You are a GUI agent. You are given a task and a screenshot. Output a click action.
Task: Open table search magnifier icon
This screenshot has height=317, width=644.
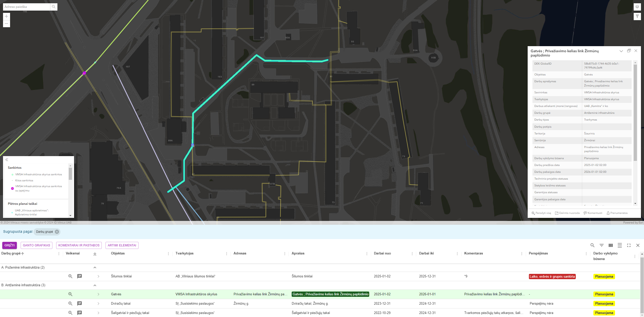(592, 245)
